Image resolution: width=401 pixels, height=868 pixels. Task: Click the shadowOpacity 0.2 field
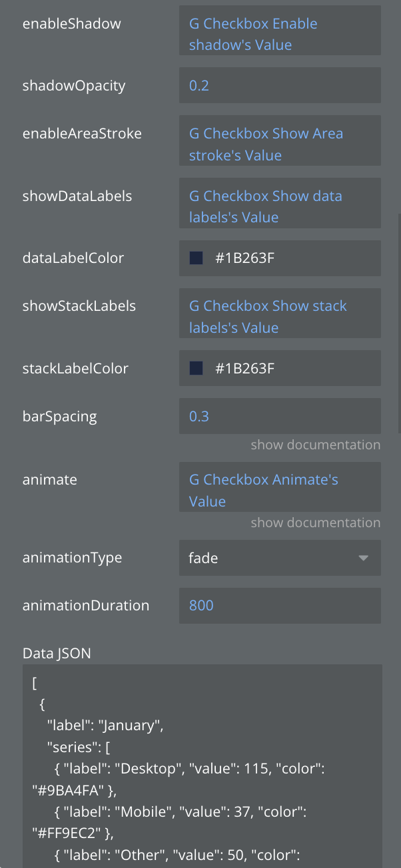pyautogui.click(x=280, y=85)
